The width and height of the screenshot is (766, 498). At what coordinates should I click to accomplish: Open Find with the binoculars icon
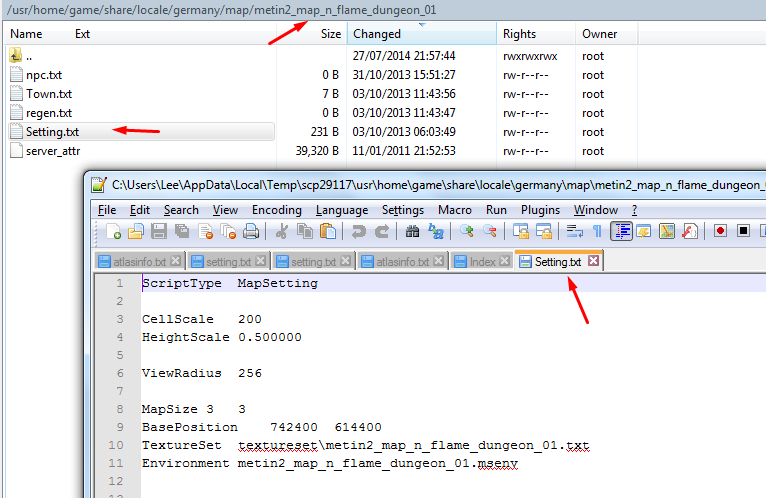(412, 231)
